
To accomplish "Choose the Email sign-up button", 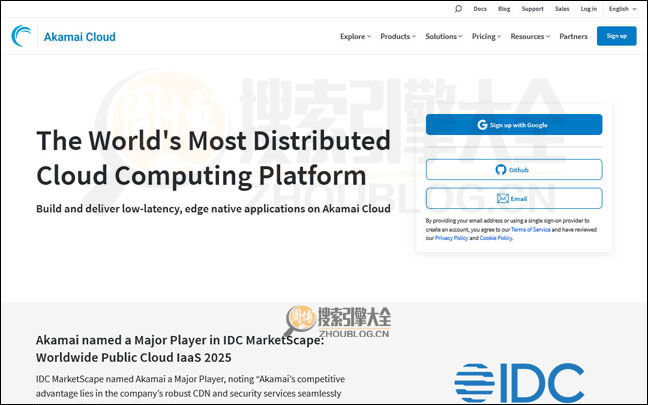I will 514,198.
